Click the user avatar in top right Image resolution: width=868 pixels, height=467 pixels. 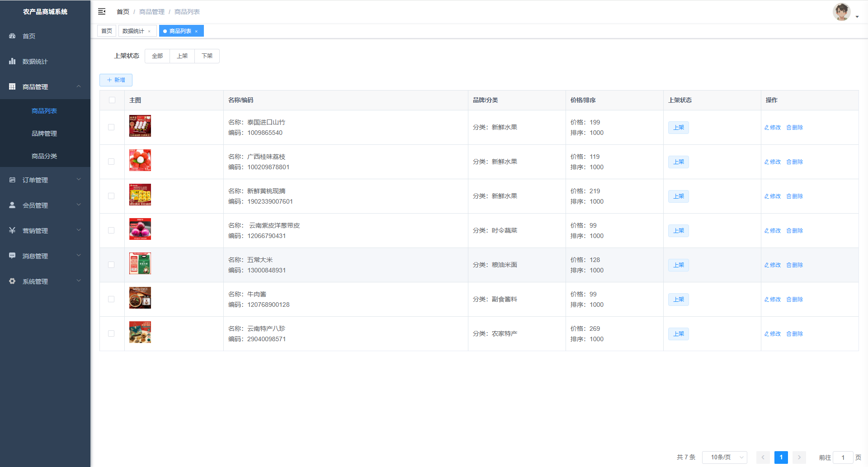841,12
